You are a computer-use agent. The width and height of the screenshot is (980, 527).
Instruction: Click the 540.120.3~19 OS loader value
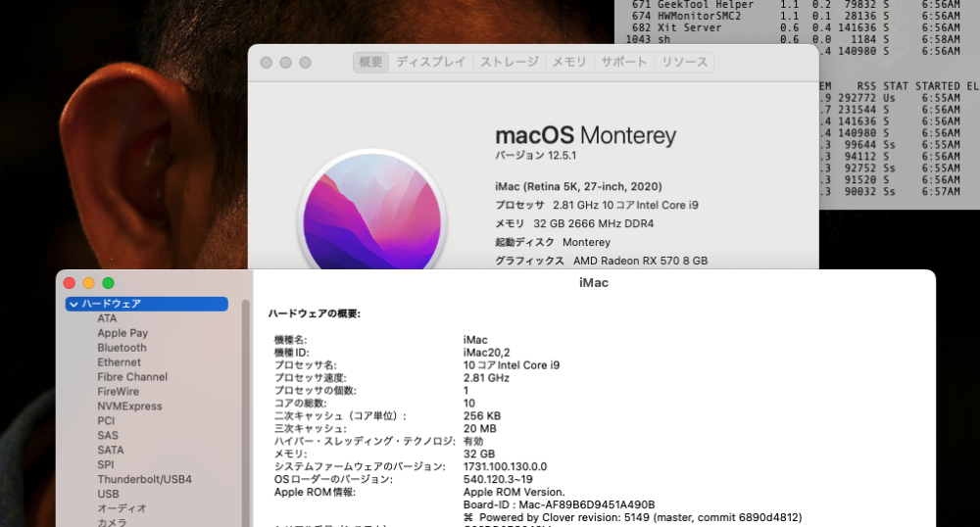[498, 480]
